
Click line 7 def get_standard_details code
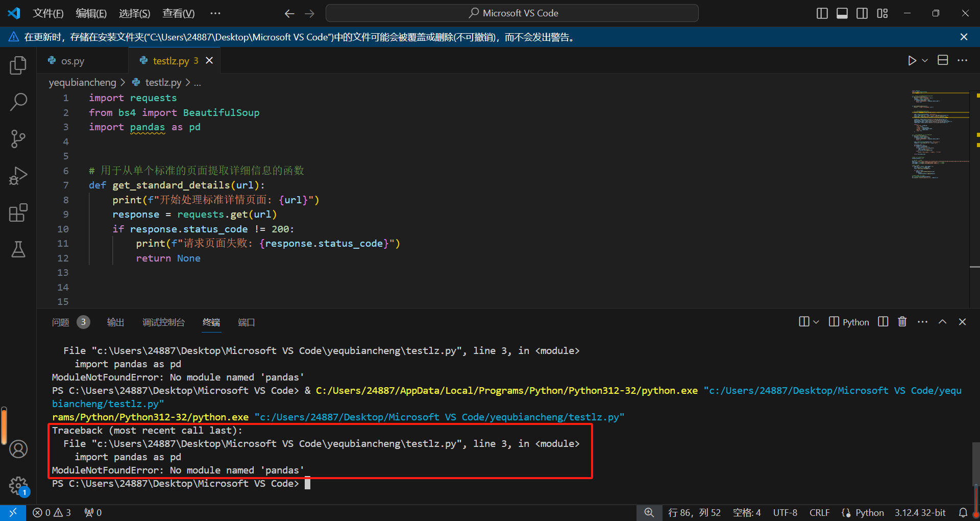(x=177, y=185)
